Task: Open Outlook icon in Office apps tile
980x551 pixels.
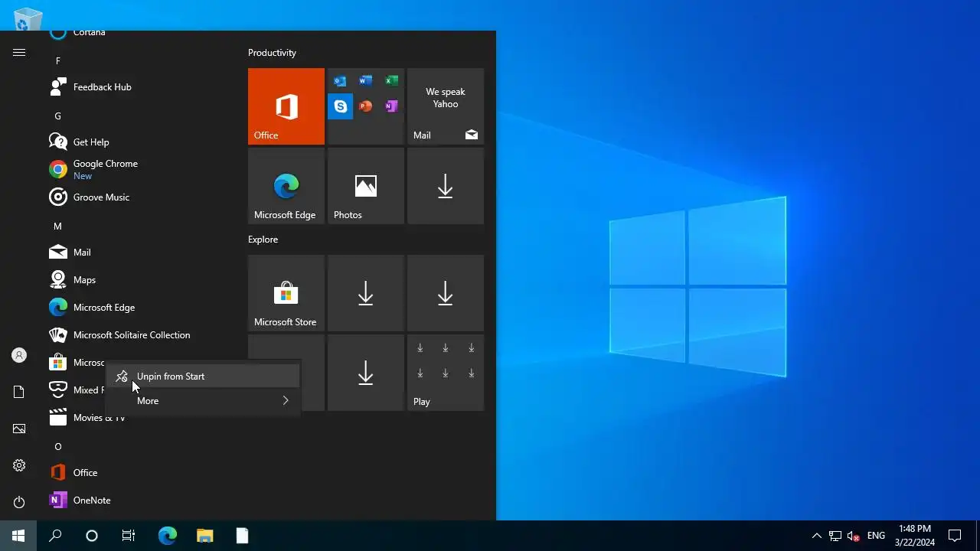Action: click(x=340, y=81)
